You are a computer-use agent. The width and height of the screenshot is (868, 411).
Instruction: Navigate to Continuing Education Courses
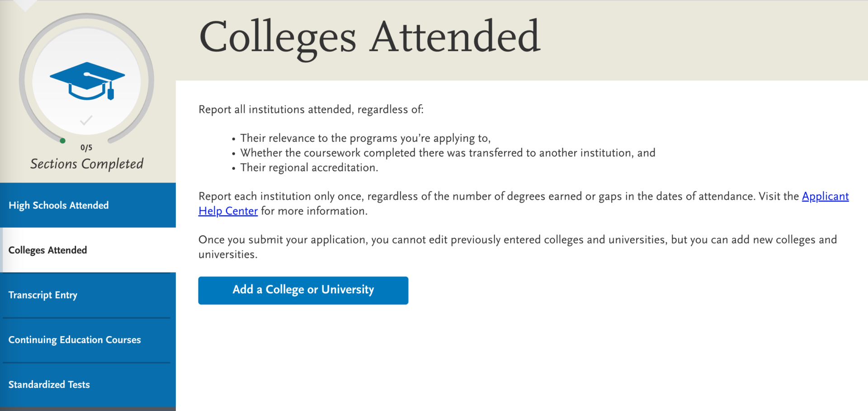click(74, 339)
